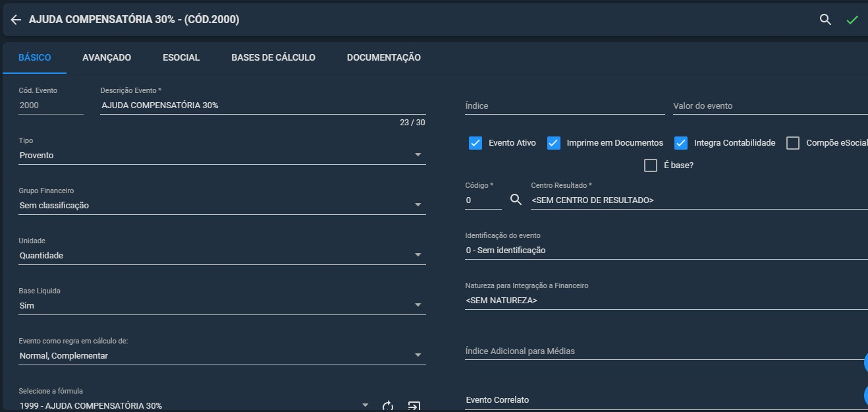Open formula editor via exit-box icon

(414, 405)
